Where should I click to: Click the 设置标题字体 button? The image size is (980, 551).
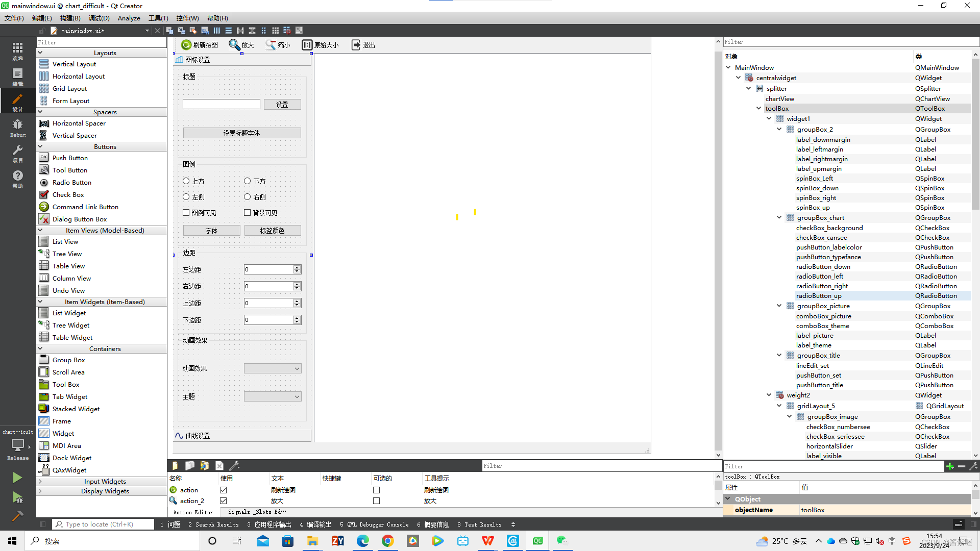point(242,133)
